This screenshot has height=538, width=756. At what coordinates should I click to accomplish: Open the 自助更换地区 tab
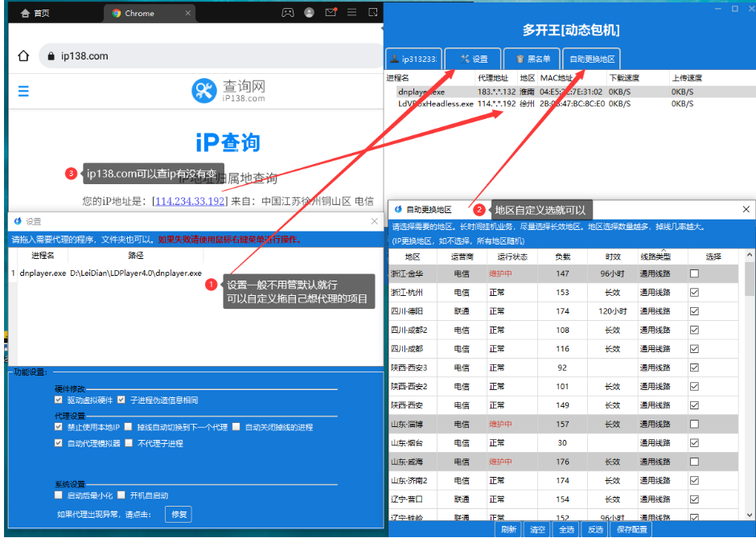pos(592,59)
